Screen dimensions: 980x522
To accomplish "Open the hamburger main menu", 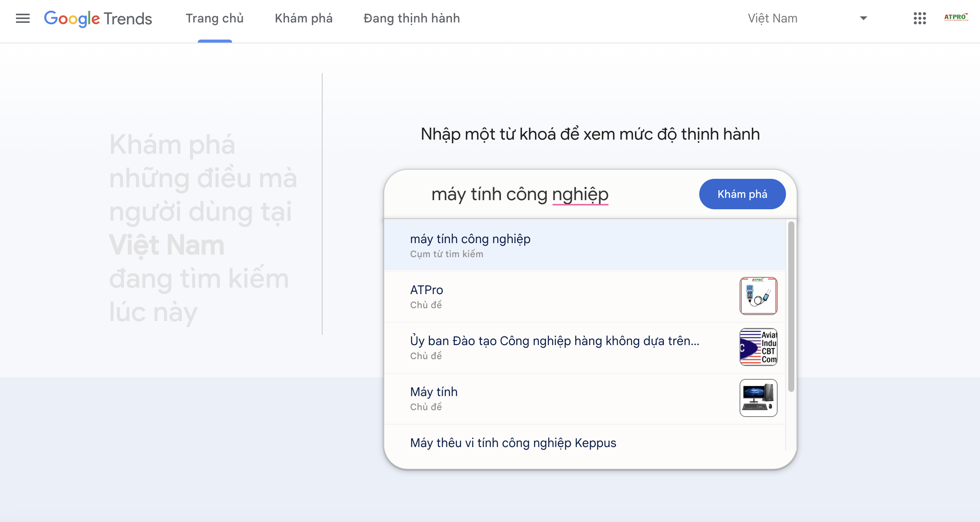I will 23,18.
